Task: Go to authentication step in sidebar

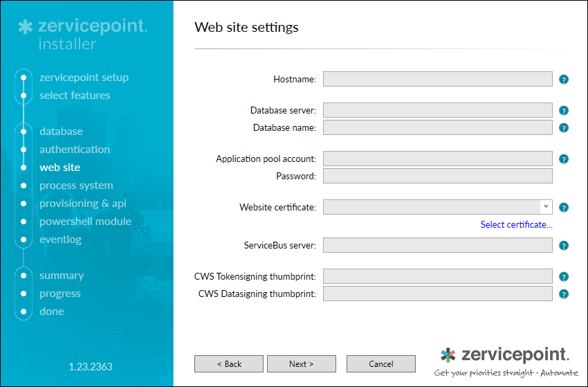Action: [74, 150]
